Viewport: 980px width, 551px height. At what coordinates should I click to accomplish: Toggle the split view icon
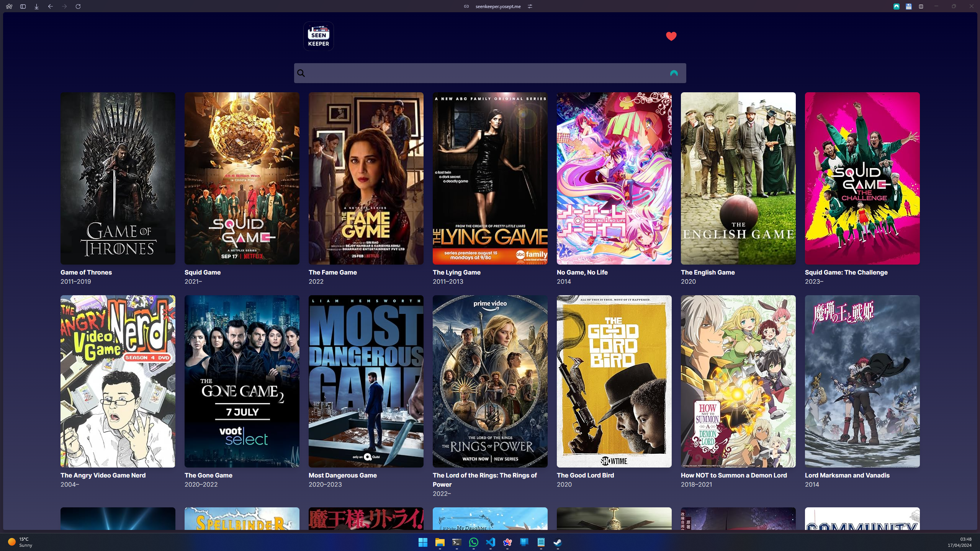click(921, 6)
